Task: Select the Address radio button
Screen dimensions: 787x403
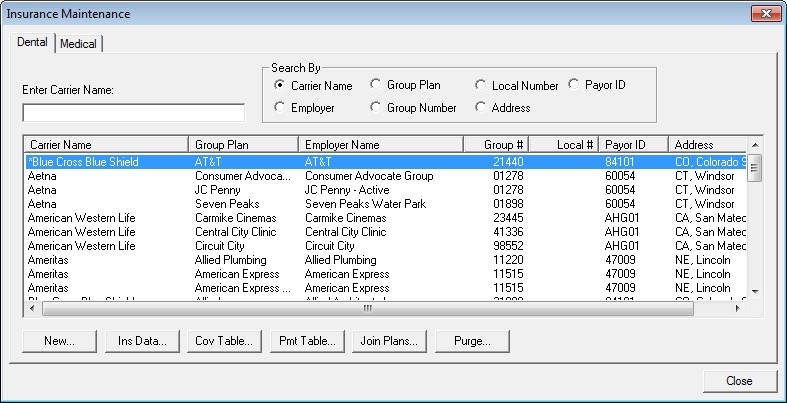Action: coord(481,108)
